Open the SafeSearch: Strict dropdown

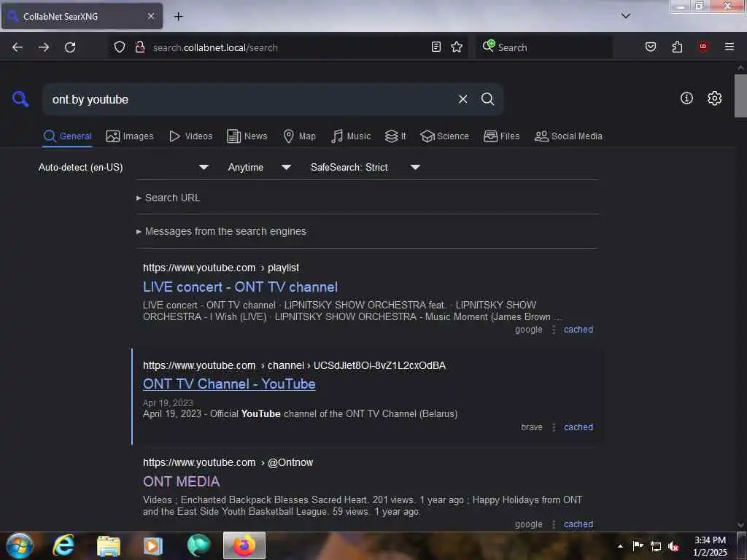point(365,167)
